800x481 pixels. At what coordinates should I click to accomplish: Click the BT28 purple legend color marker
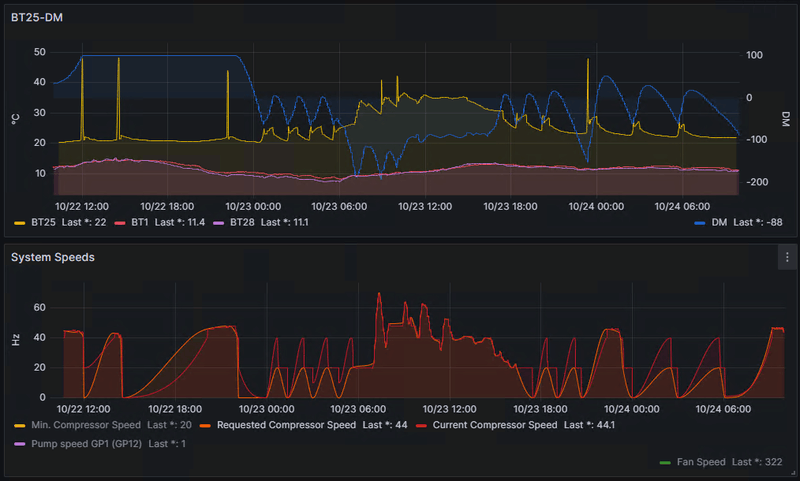click(x=218, y=223)
